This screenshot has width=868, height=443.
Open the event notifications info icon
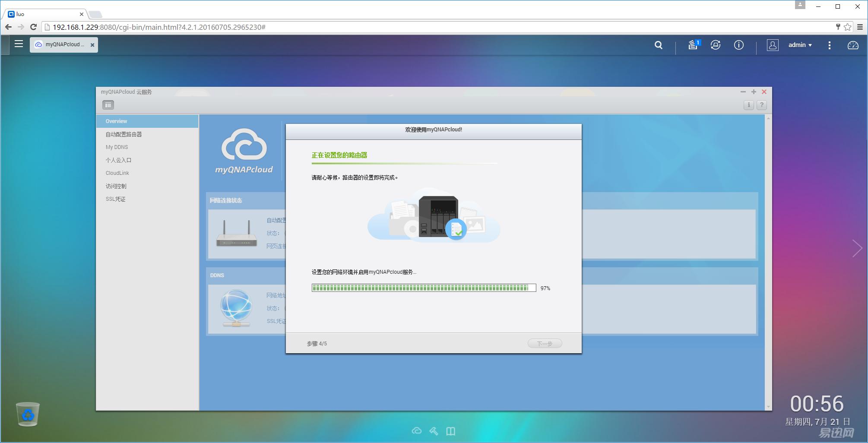coord(739,45)
